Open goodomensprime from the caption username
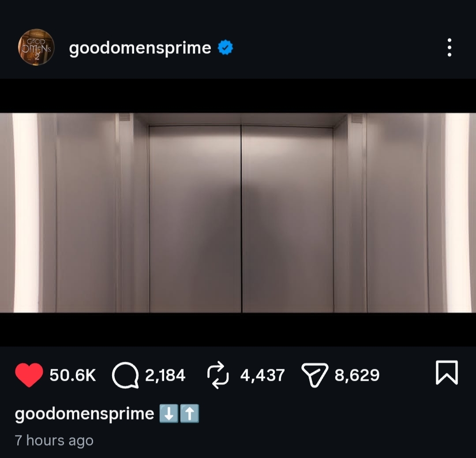Screen dimensions: 476x458 point(84,414)
